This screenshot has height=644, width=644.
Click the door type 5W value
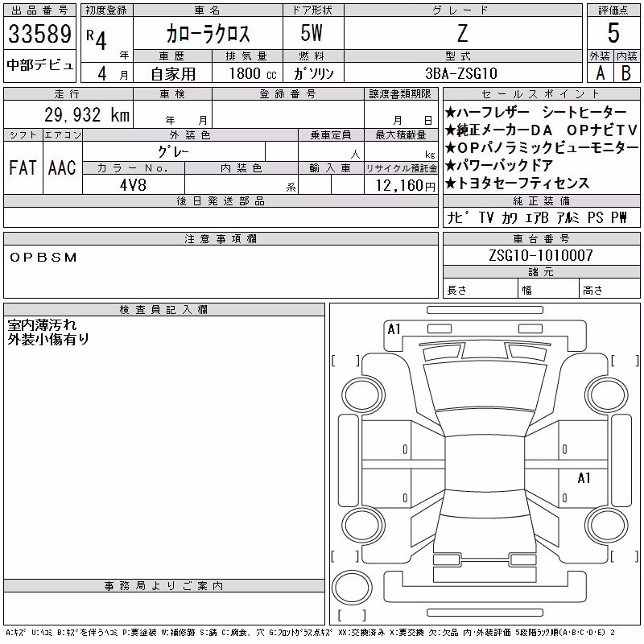point(312,33)
